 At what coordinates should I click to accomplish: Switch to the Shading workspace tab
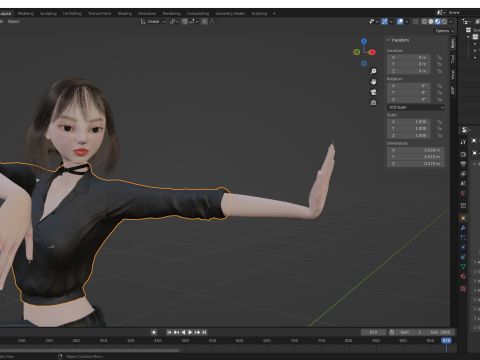click(125, 14)
